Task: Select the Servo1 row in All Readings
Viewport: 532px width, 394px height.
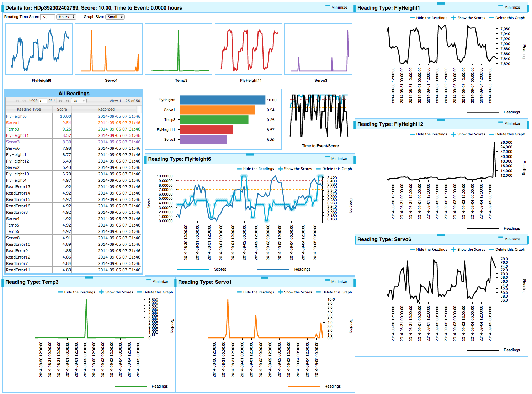Action: click(x=73, y=123)
